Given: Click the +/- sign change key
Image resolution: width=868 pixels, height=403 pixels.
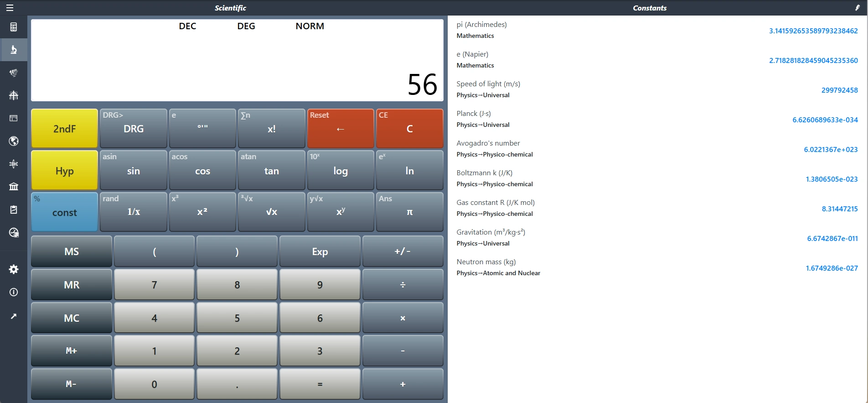Looking at the screenshot, I should [403, 251].
